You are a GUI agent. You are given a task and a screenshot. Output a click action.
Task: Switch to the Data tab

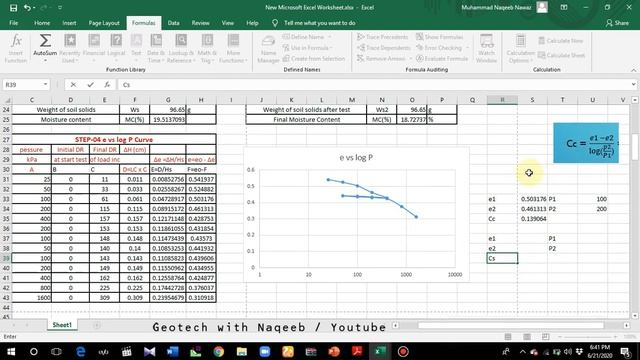point(173,23)
